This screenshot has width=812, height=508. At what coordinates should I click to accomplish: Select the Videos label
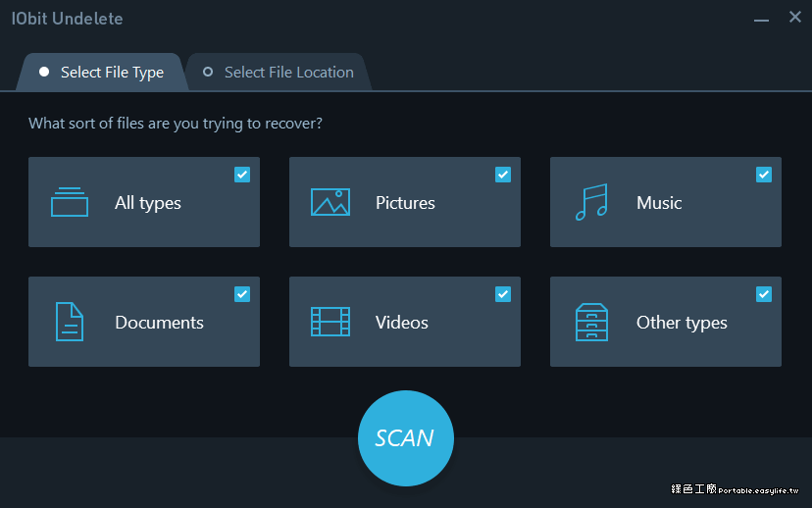point(402,323)
